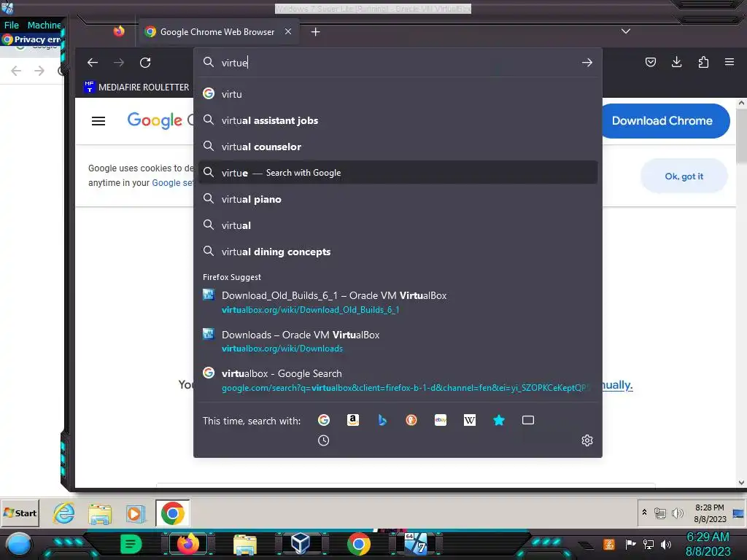Select suggestion 'virtual counselor'
This screenshot has width=747, height=560.
coord(398,147)
